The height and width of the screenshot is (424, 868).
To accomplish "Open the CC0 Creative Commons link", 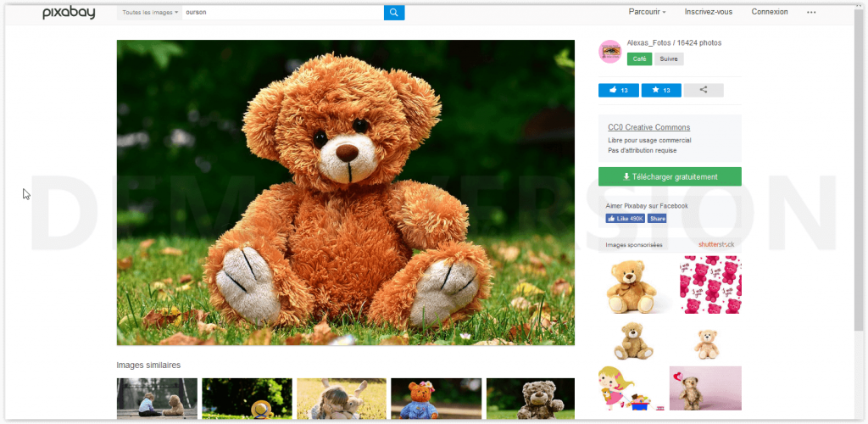I will tap(648, 127).
